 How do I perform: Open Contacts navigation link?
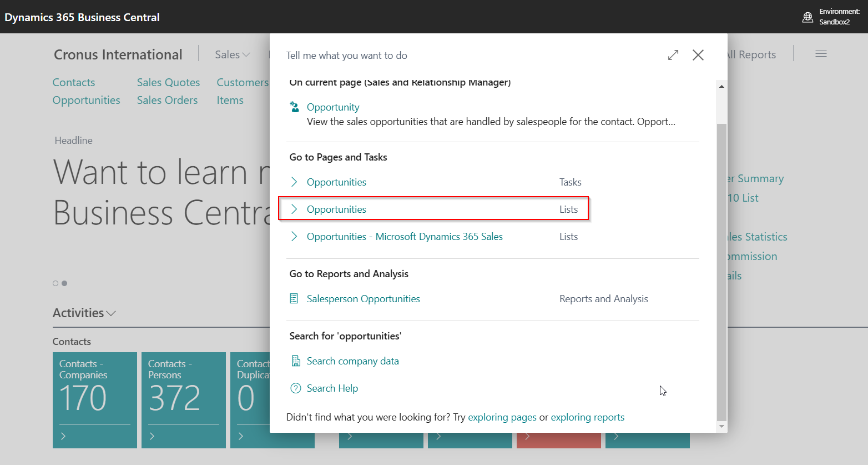(x=74, y=82)
